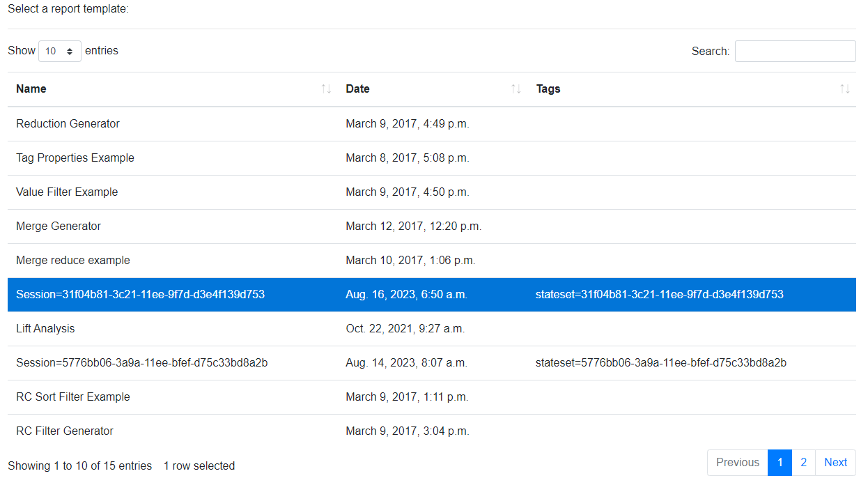868x485 pixels.
Task: Sort table by Date column arrows
Action: tap(516, 89)
